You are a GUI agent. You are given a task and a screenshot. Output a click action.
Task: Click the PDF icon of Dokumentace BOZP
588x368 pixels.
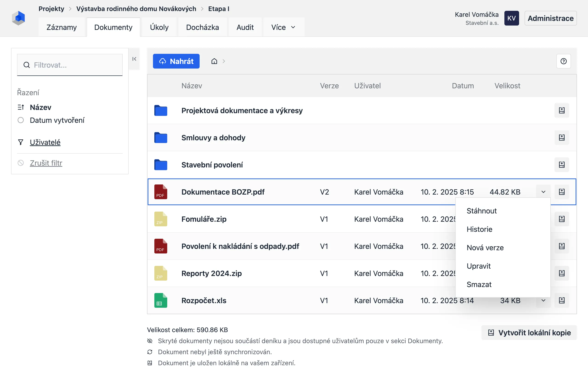point(161,192)
